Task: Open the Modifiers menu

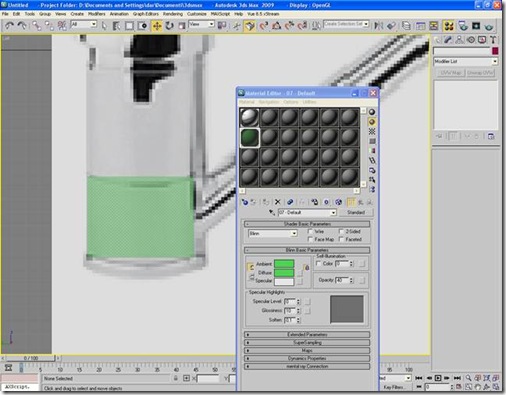Action: (x=97, y=14)
